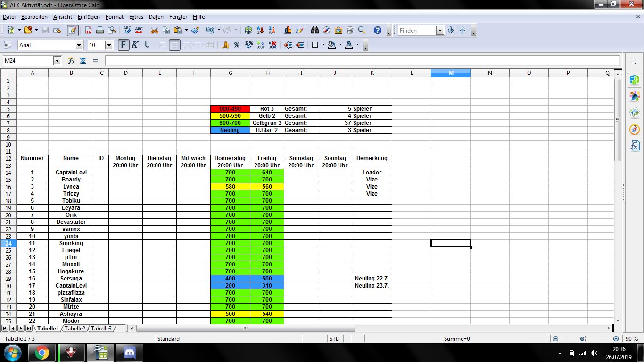Viewport: 644px width, 362px height.
Task: Click the Copy icon
Action: coord(166,30)
